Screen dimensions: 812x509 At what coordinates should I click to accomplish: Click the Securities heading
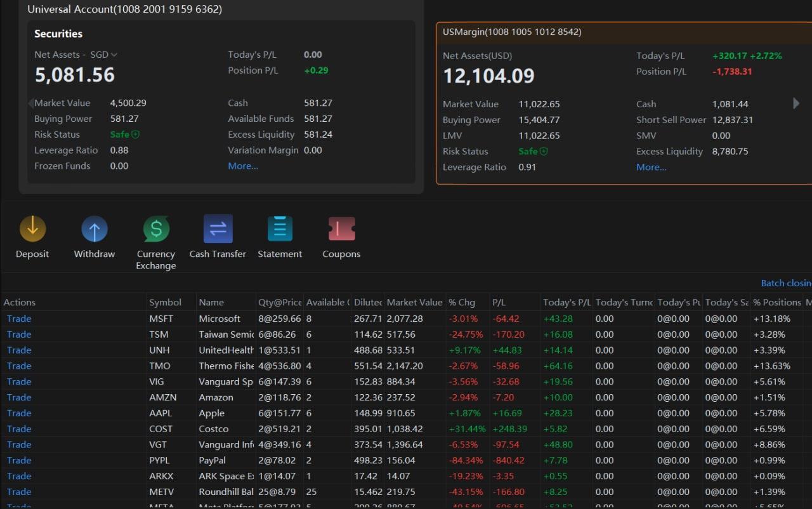pyautogui.click(x=58, y=34)
